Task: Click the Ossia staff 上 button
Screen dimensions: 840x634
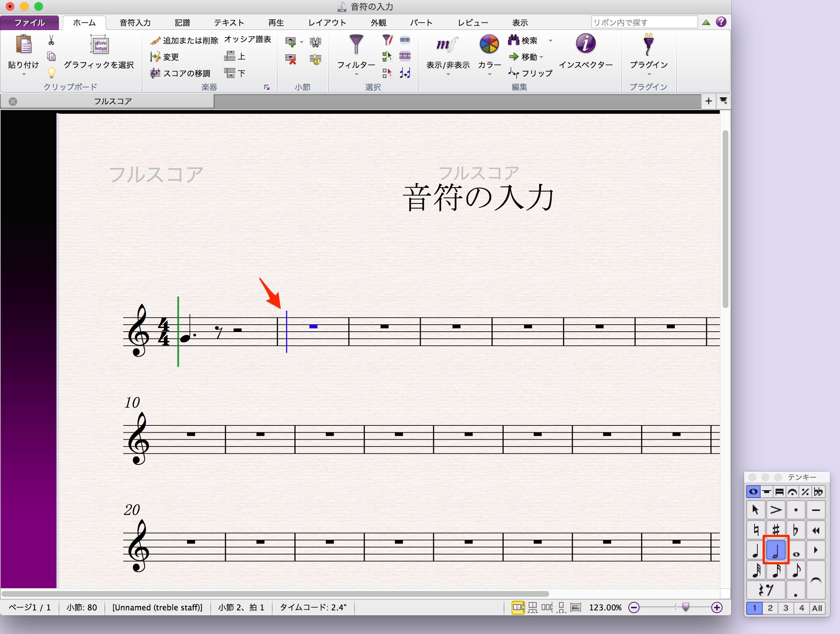Action: coord(235,56)
